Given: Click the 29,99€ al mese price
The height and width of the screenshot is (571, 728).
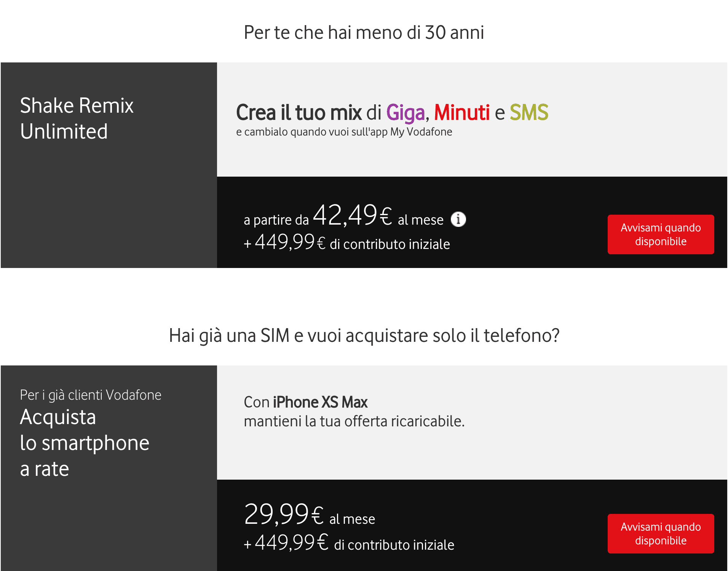Looking at the screenshot, I should pos(310,514).
